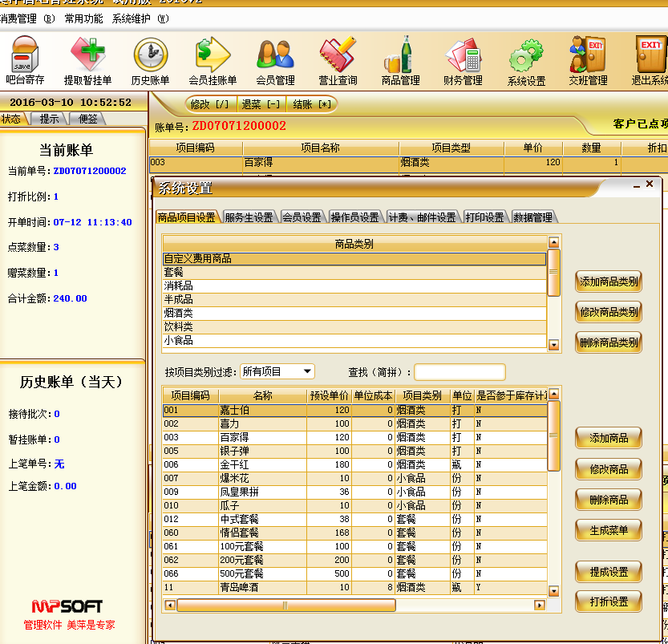Switch to the 状态 tab
Viewport: 668px width, 644px height.
pos(12,119)
